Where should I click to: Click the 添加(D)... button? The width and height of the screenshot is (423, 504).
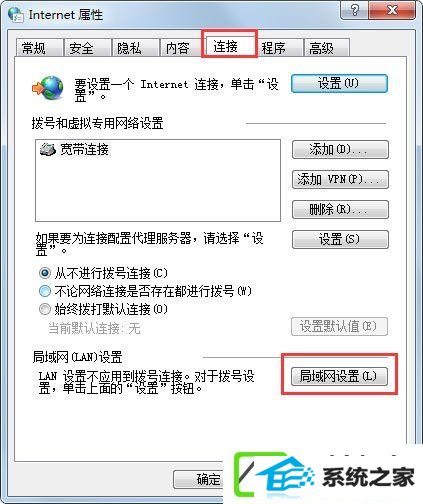coord(340,150)
